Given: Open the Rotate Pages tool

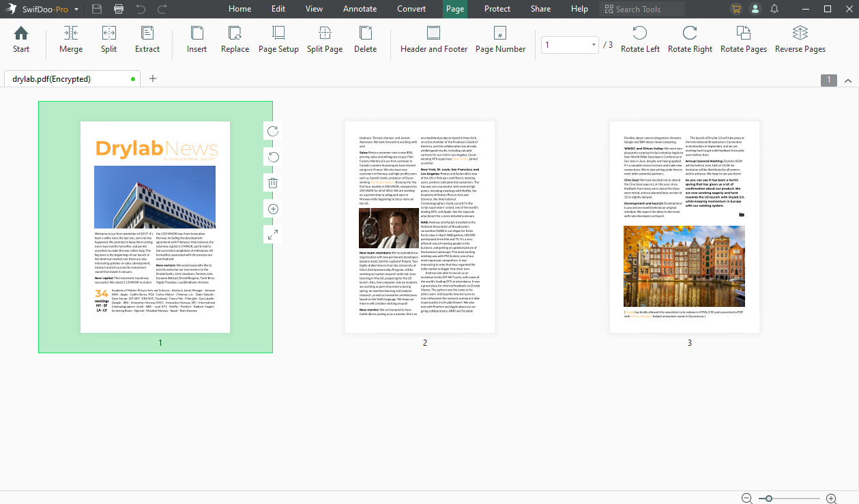Looking at the screenshot, I should pos(744,40).
